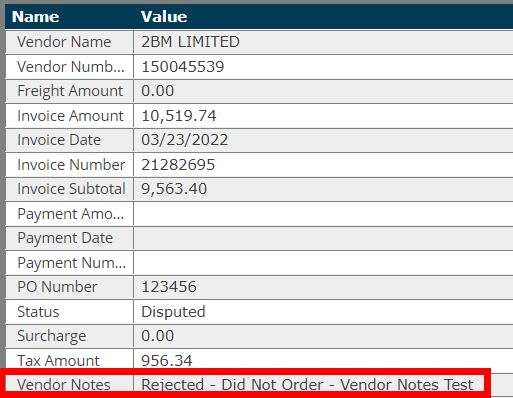The width and height of the screenshot is (513, 398).
Task: Click the Vendor Notes row label
Action: pos(64,385)
